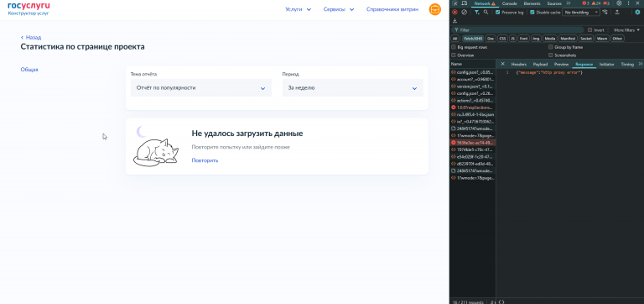Image resolution: width=644 pixels, height=304 pixels.
Task: Open DevTools three-dot menu
Action: [x=628, y=3]
